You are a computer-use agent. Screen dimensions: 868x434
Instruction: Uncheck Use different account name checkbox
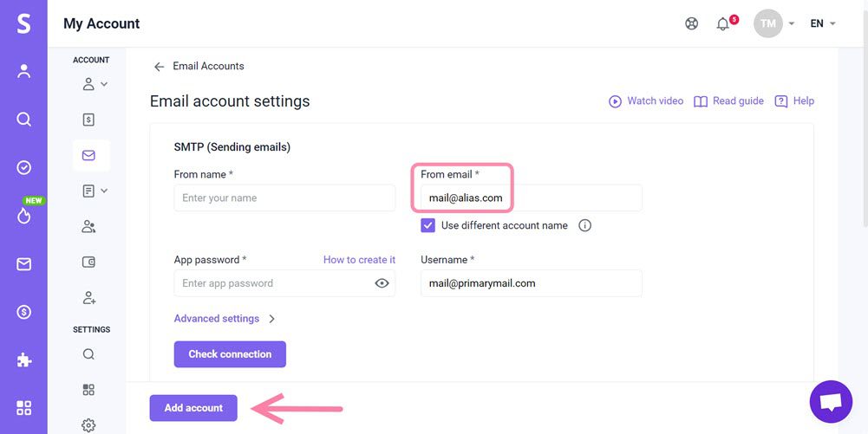point(428,226)
